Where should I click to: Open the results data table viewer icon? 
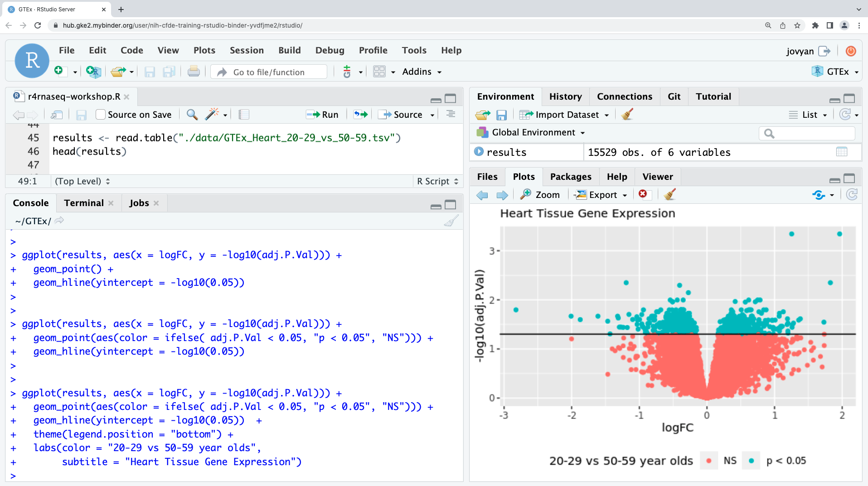[842, 152]
